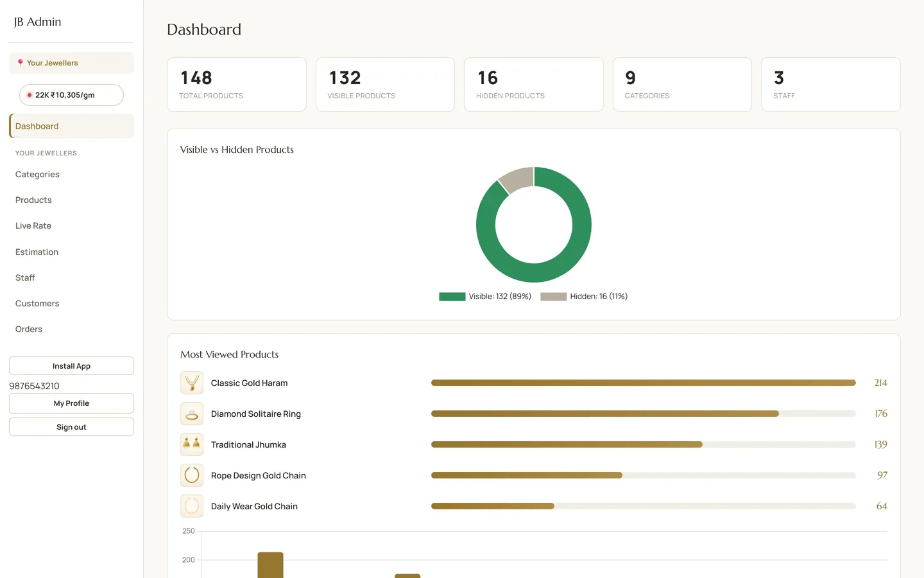The width and height of the screenshot is (924, 578).
Task: Open the Classic Gold Haram thumbnail
Action: click(192, 383)
